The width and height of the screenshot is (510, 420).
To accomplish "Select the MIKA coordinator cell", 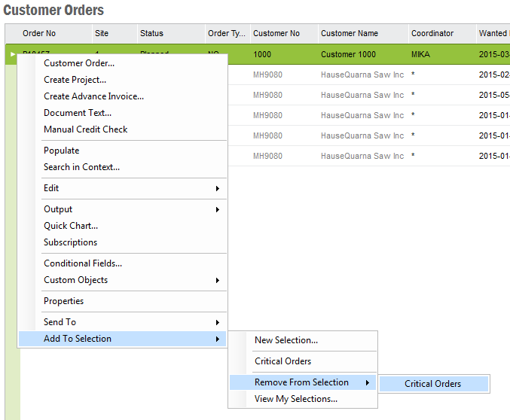I will click(421, 55).
